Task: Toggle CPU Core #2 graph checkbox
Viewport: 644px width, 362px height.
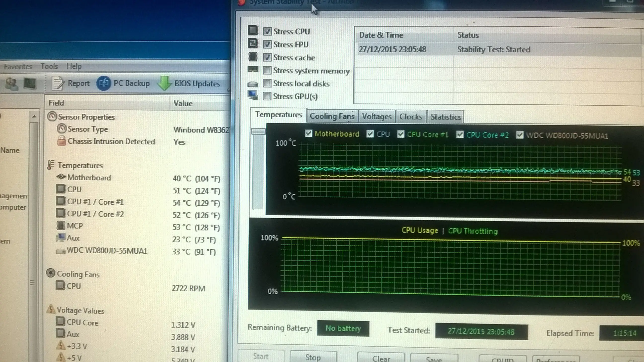Action: click(460, 135)
